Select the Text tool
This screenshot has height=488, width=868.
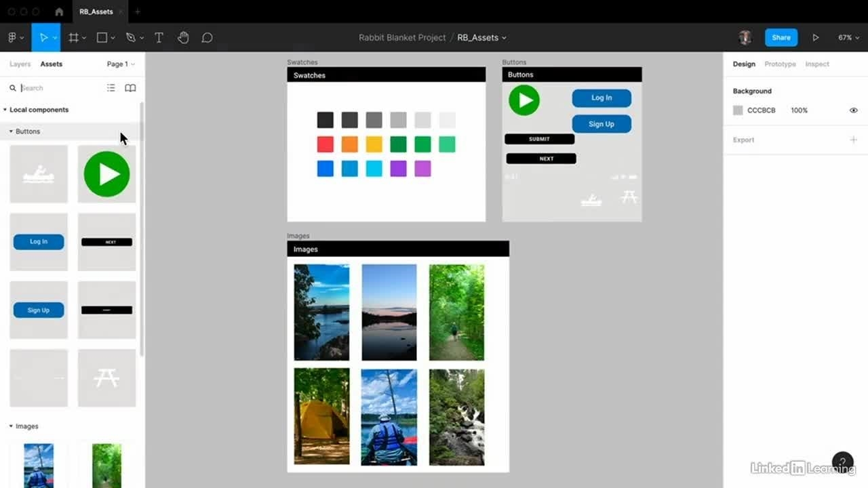(159, 38)
